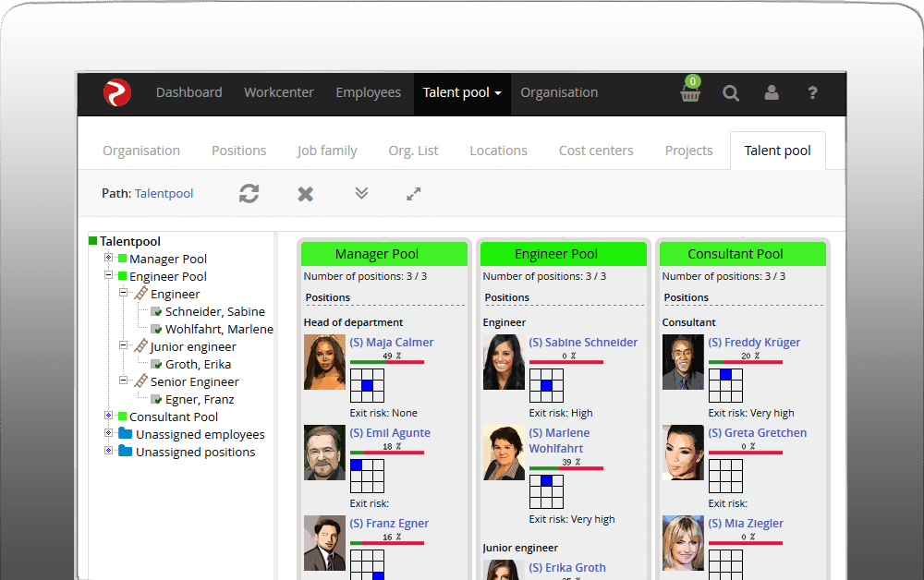Open (S) Emil Agunte profile link
This screenshot has width=924, height=580.
pyautogui.click(x=390, y=433)
